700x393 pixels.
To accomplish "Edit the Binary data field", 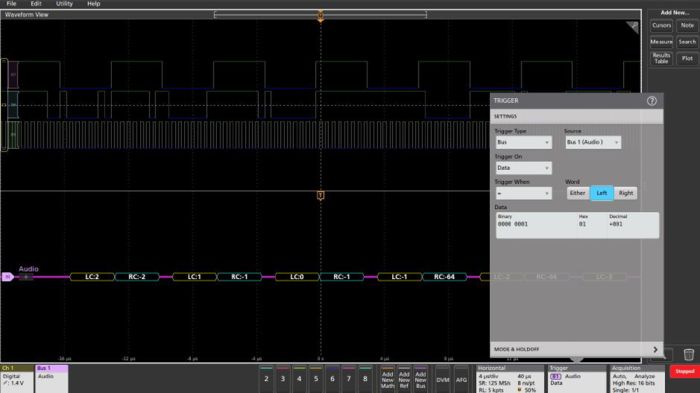I will 513,224.
